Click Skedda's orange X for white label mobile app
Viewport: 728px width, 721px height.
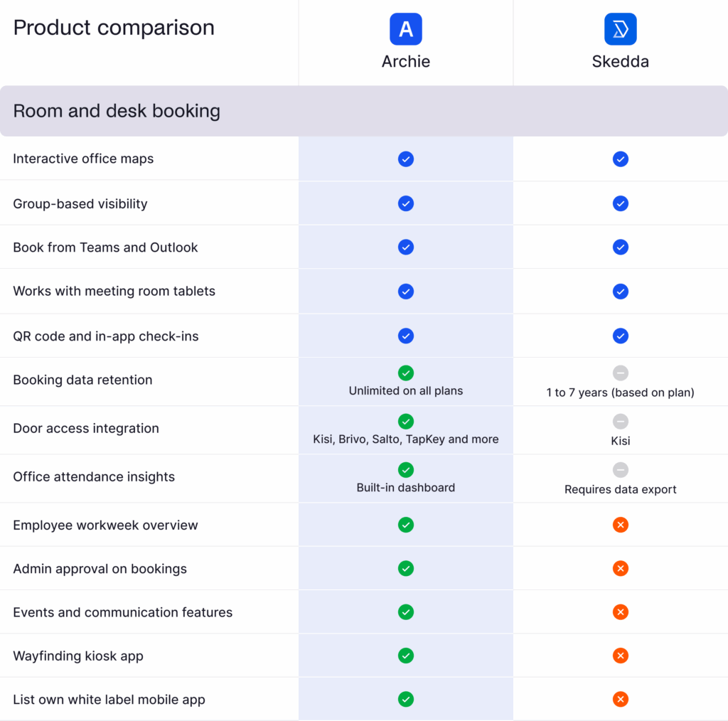tap(621, 700)
